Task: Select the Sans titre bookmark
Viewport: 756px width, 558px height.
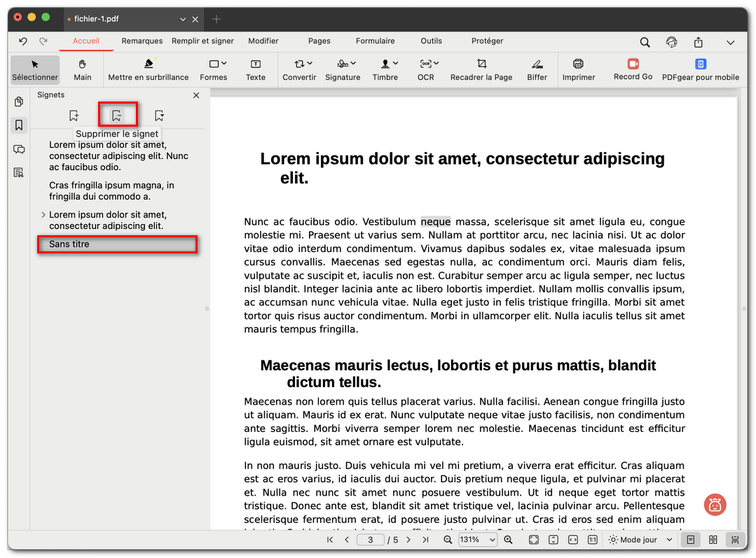Action: coord(116,244)
